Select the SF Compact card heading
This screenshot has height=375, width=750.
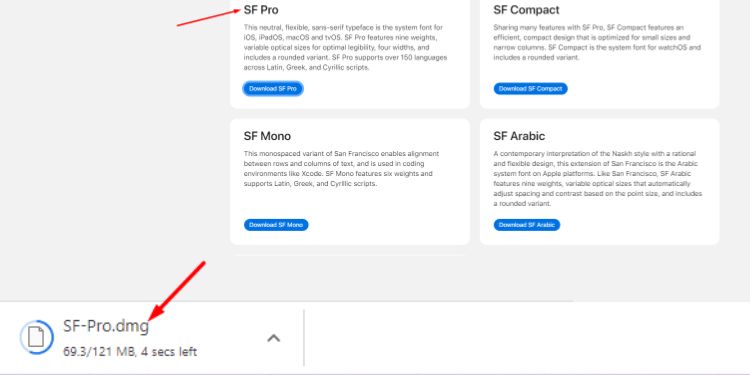click(x=526, y=10)
